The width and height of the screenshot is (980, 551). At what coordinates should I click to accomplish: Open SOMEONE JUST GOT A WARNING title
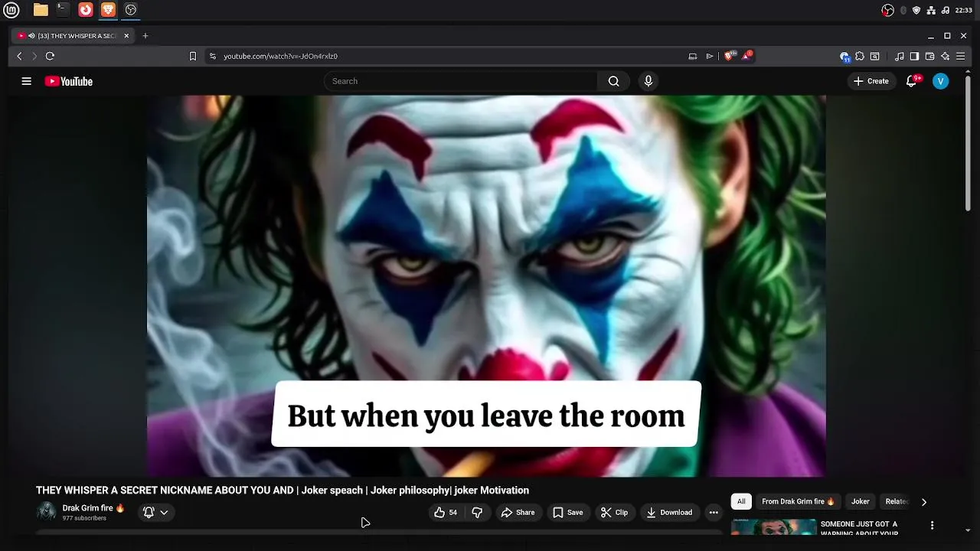click(x=859, y=528)
